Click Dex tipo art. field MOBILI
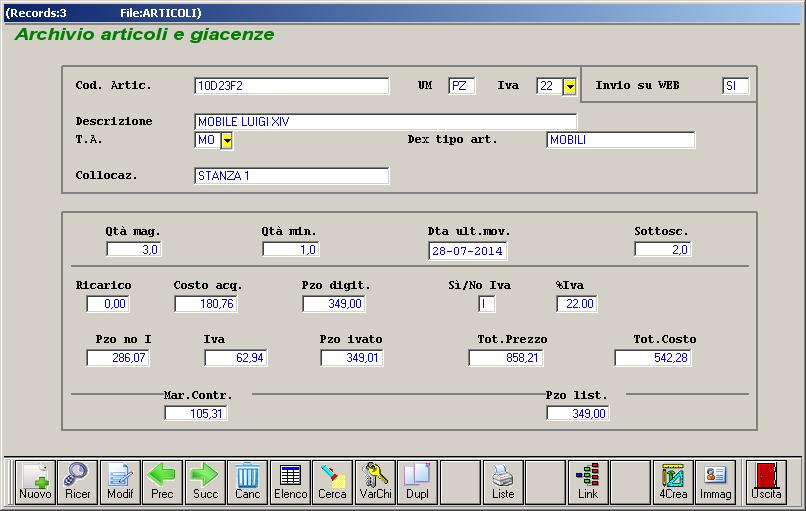The height and width of the screenshot is (511, 806). click(620, 140)
